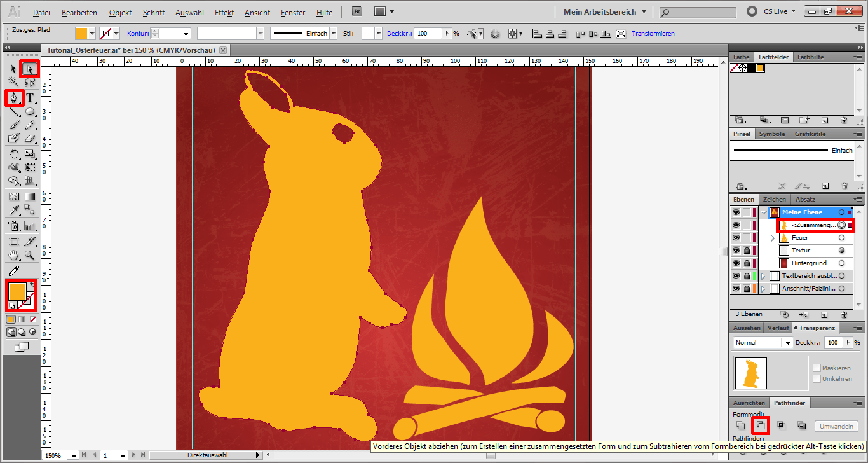Enable the Maskieren checkbox

tap(818, 368)
